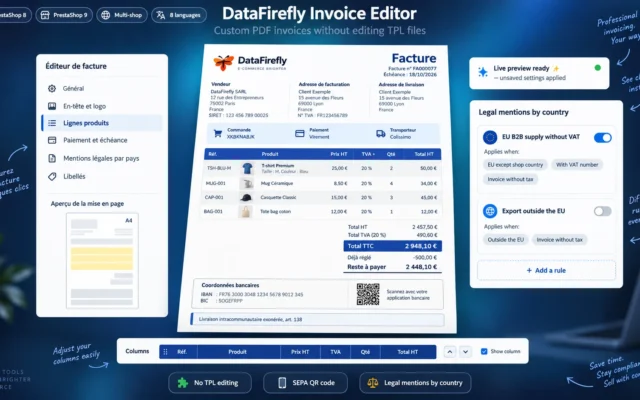Click the Live preview sparkle icon
The height and width of the screenshot is (400, 640).
483,72
